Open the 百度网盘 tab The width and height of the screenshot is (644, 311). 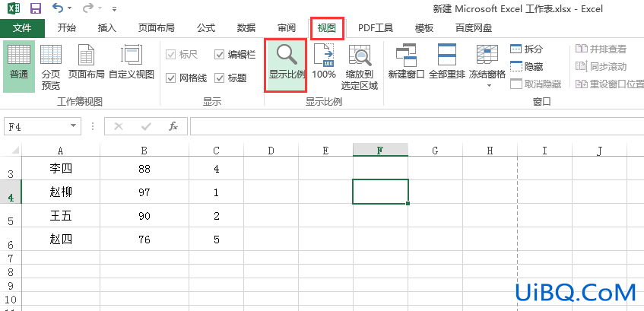tap(474, 28)
